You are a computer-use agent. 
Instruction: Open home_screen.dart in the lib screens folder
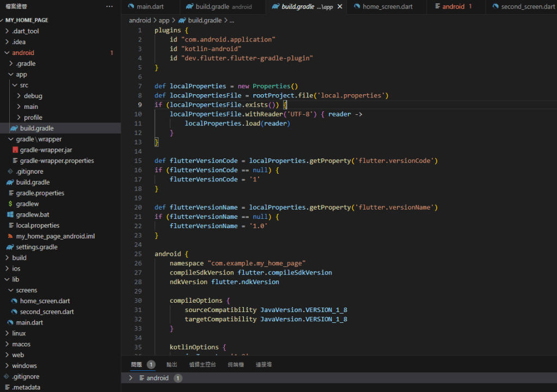[x=45, y=301]
